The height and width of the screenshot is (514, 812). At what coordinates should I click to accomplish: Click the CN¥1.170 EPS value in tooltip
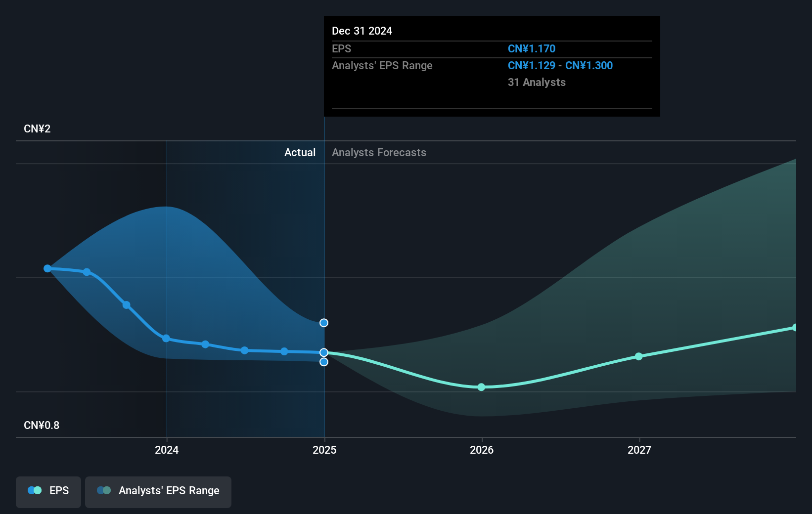532,49
